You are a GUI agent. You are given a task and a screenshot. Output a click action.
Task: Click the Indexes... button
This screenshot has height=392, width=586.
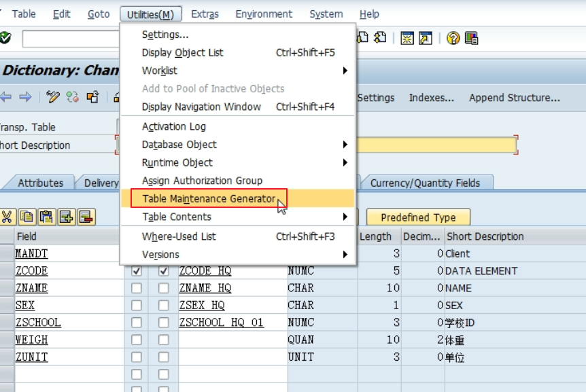tap(431, 98)
